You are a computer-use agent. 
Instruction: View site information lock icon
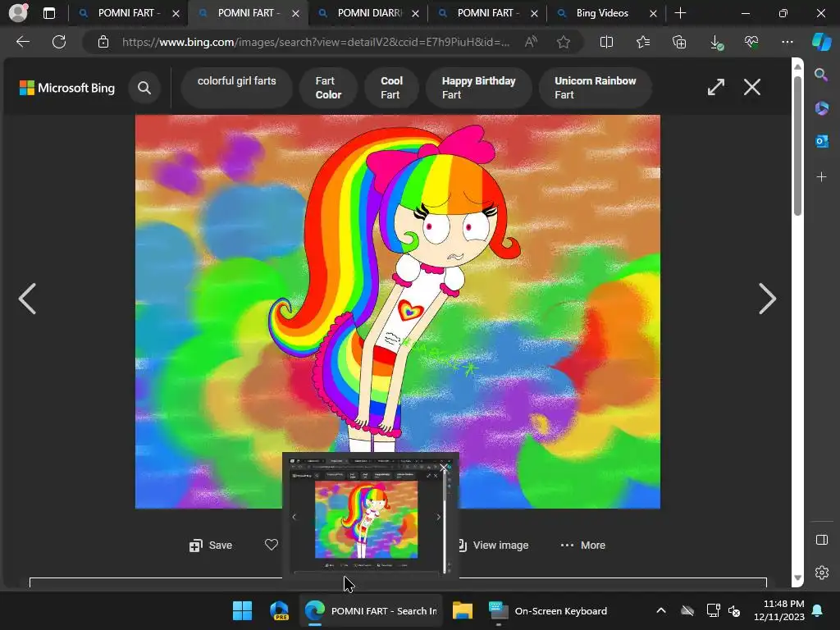[103, 42]
